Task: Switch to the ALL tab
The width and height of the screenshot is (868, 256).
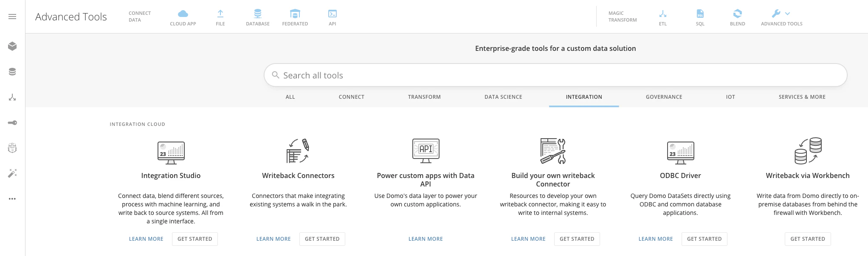Action: coord(290,97)
